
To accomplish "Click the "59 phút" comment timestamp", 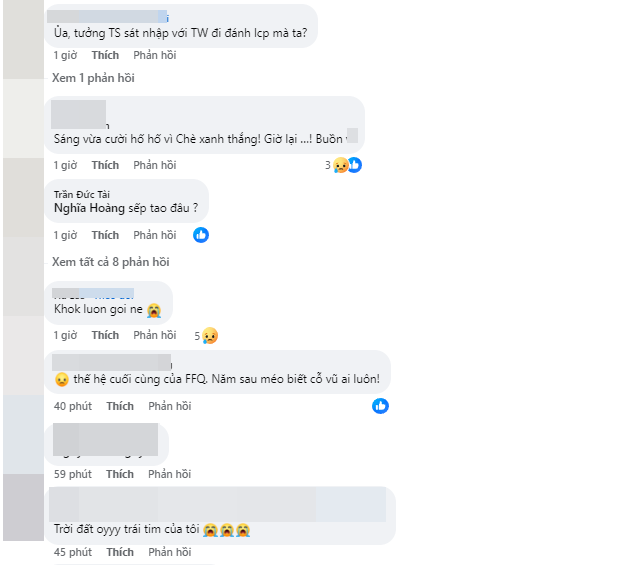I will click(73, 474).
